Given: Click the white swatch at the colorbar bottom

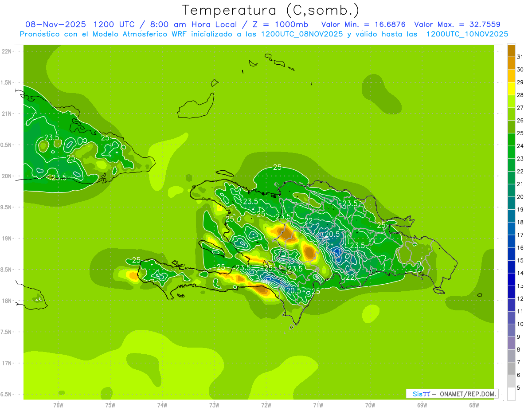Looking at the screenshot, I should pyautogui.click(x=512, y=394).
